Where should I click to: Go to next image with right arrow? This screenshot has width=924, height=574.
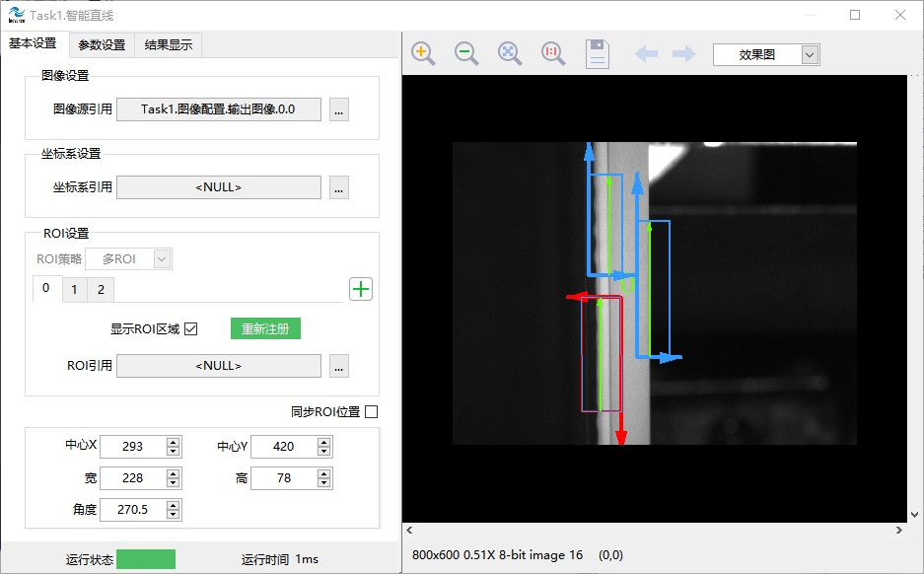[683, 54]
